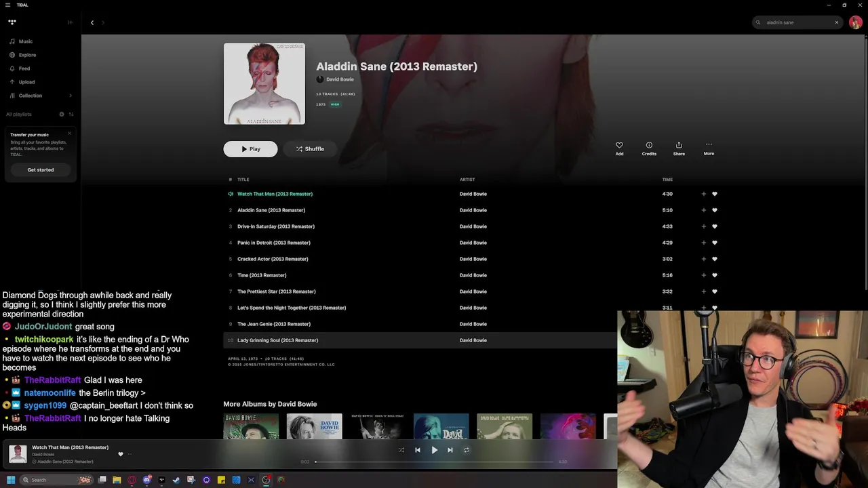The image size is (868, 488).
Task: Resume playback with the player play icon
Action: (x=435, y=450)
